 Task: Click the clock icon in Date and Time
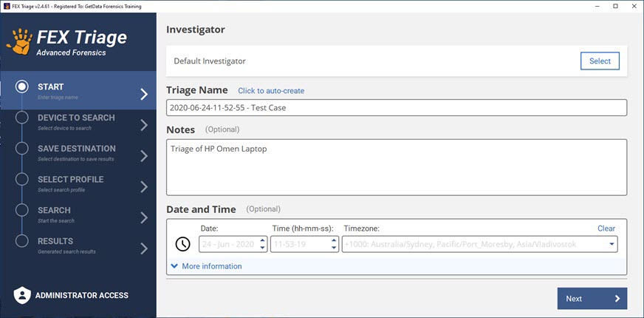click(x=182, y=244)
